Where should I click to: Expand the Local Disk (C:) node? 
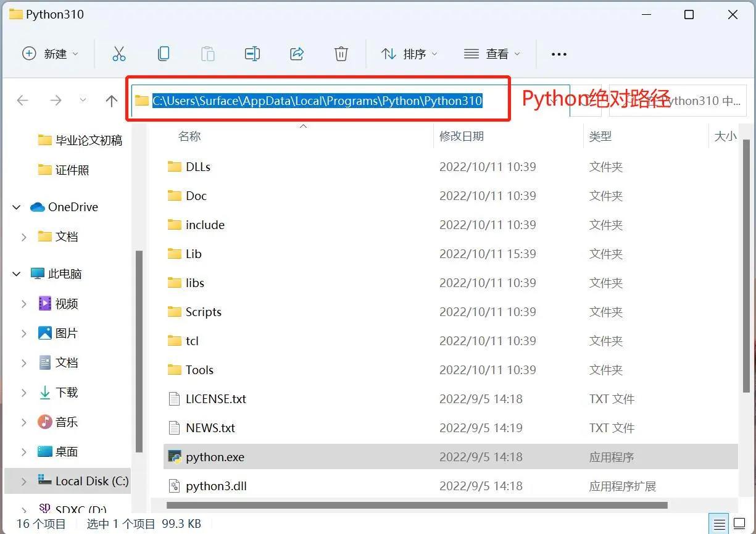pos(24,481)
